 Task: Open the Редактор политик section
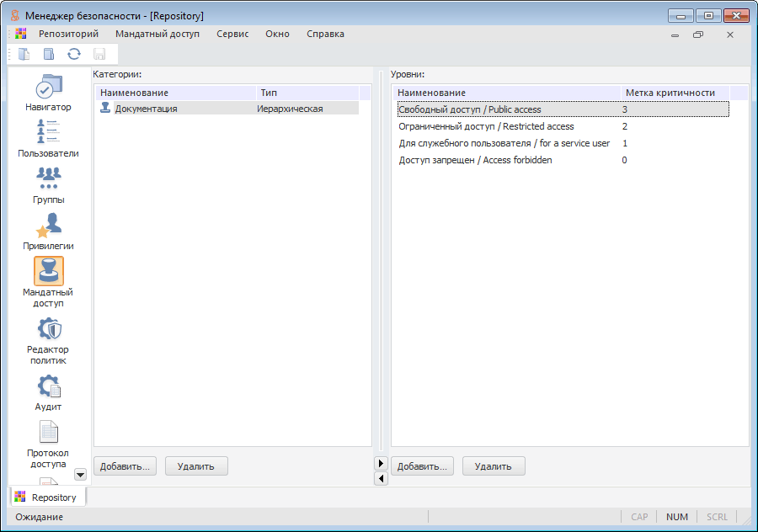click(x=48, y=341)
